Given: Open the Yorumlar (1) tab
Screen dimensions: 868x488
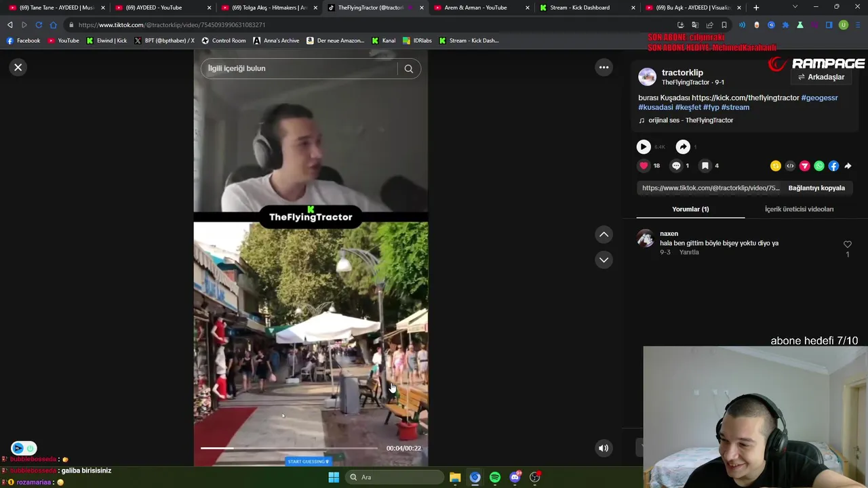Looking at the screenshot, I should [x=690, y=209].
